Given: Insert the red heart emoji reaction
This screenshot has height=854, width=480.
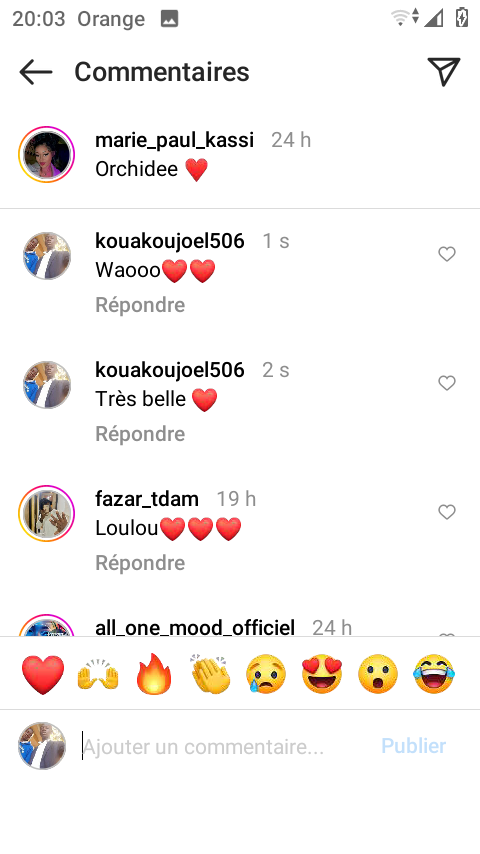Looking at the screenshot, I should [43, 674].
